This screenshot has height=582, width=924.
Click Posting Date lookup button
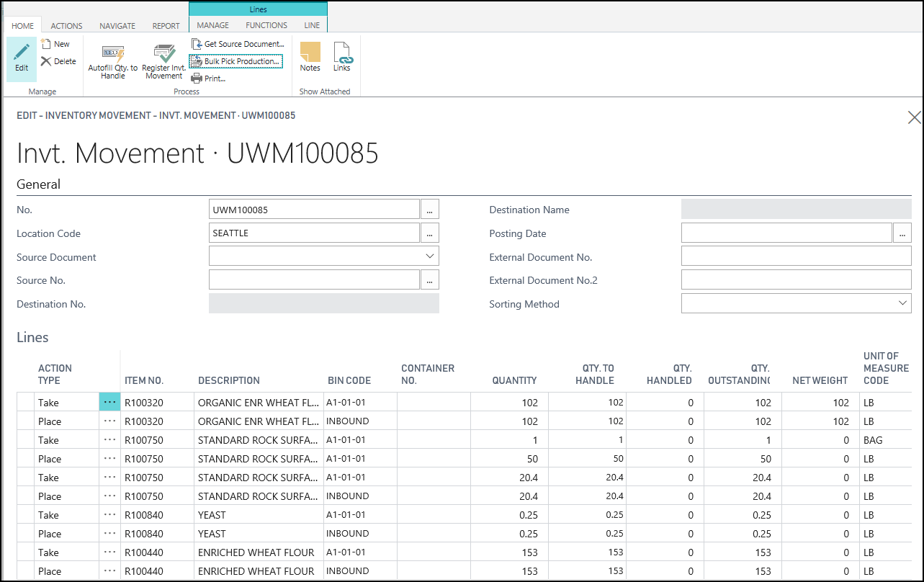tap(902, 233)
